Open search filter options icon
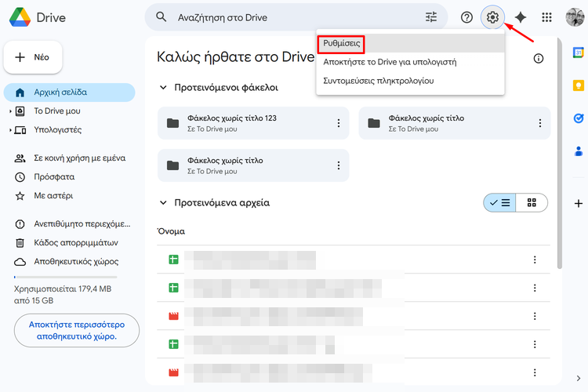Image resolution: width=588 pixels, height=392 pixels. pyautogui.click(x=431, y=17)
